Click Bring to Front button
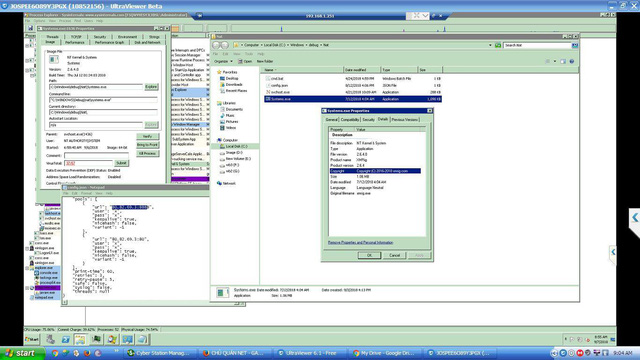Image resolution: width=640 pixels, height=360 pixels. 148,145
